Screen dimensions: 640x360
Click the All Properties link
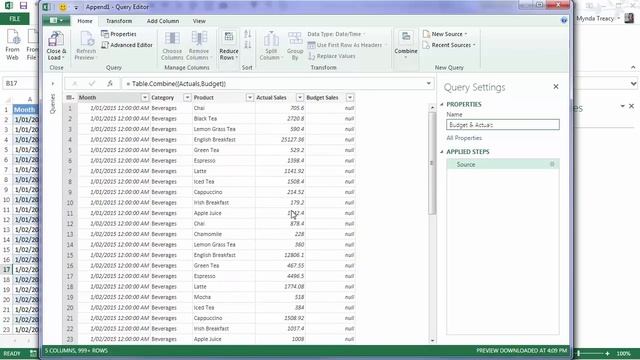click(x=464, y=138)
